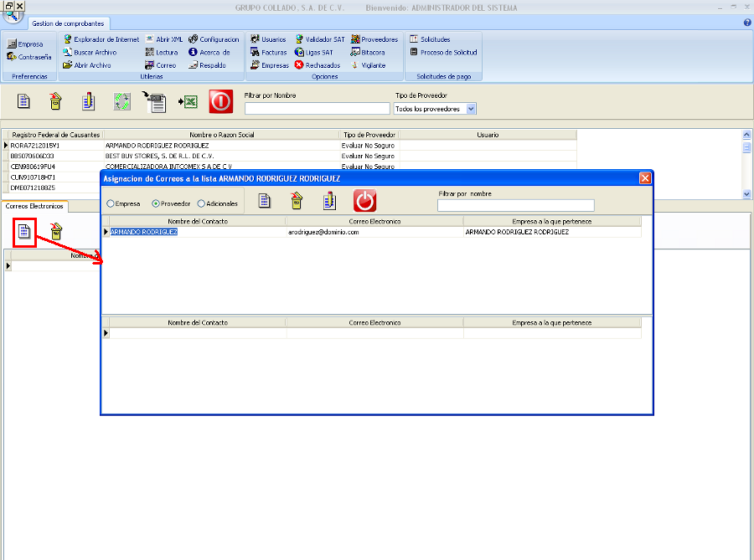Image resolution: width=754 pixels, height=560 pixels.
Task: Choose the Adicionales radio option
Action: pyautogui.click(x=201, y=203)
